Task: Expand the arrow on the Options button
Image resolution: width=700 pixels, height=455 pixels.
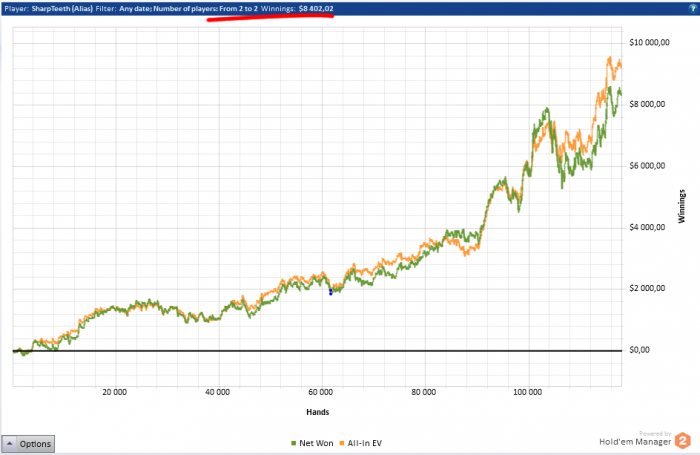Action: tap(9, 443)
